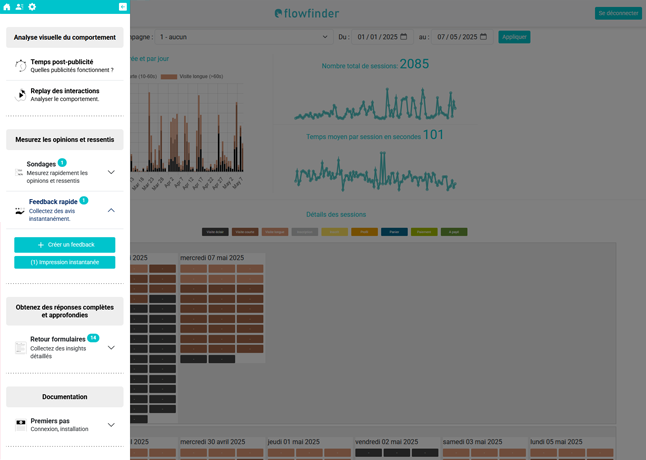Select the Sondages menu item
Viewport: 646px width, 460px height.
pos(65,172)
